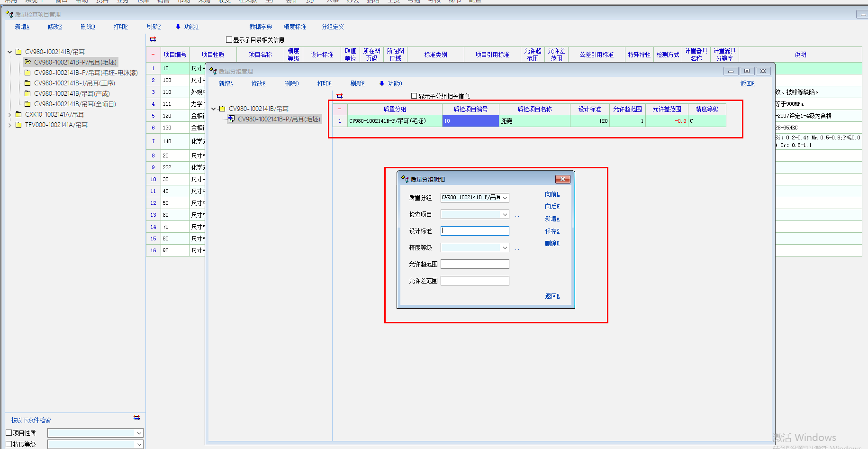Enable 显示子目录相关信息 checkbox
This screenshot has width=868, height=449.
click(229, 40)
